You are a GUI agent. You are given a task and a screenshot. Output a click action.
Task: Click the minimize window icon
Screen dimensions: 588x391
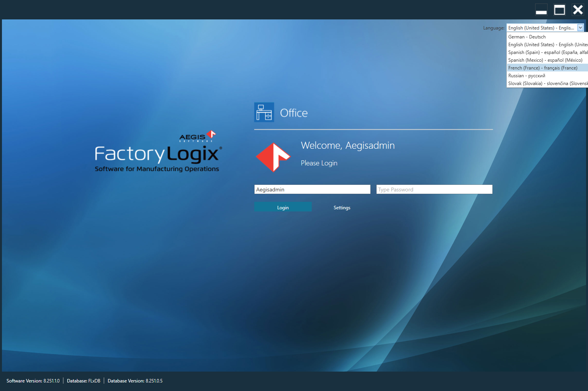pyautogui.click(x=541, y=9)
